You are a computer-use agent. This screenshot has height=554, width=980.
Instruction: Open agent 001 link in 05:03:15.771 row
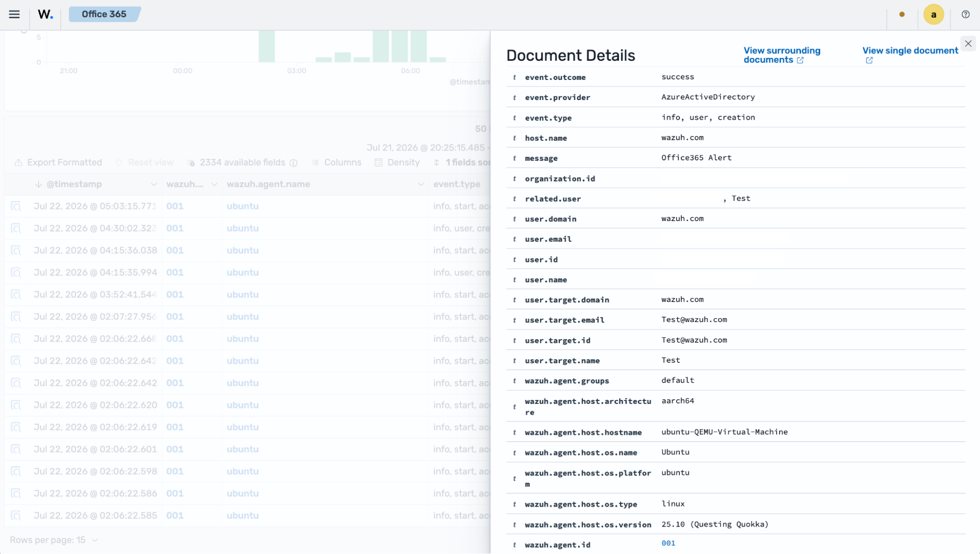(175, 206)
